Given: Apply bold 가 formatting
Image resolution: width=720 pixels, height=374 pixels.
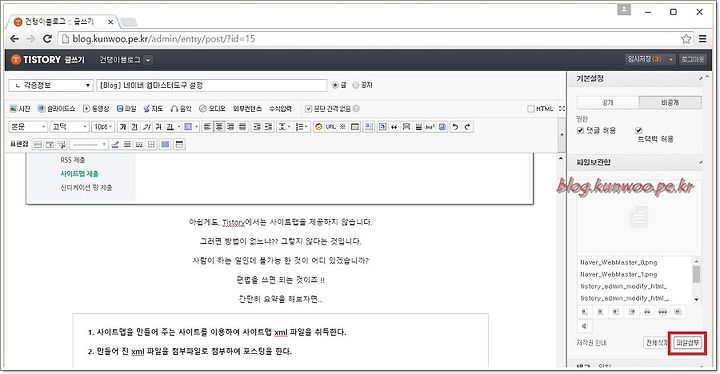Looking at the screenshot, I should tap(123, 127).
